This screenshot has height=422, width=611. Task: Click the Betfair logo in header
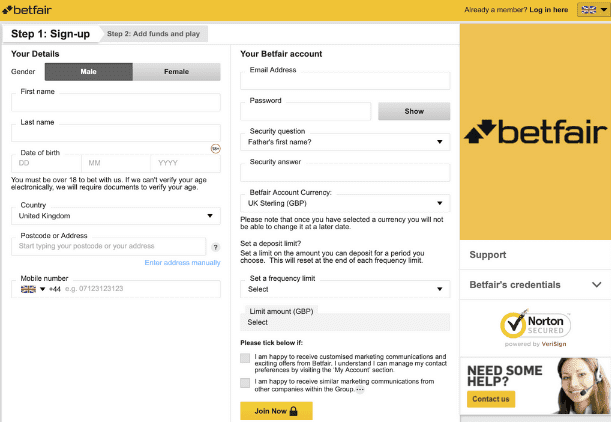(x=27, y=10)
